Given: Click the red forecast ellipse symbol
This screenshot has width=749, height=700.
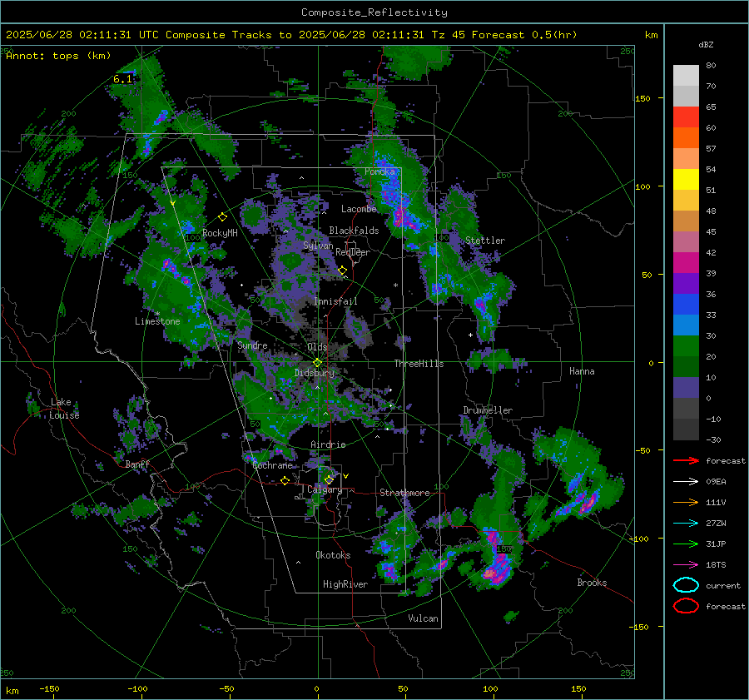Looking at the screenshot, I should [686, 606].
